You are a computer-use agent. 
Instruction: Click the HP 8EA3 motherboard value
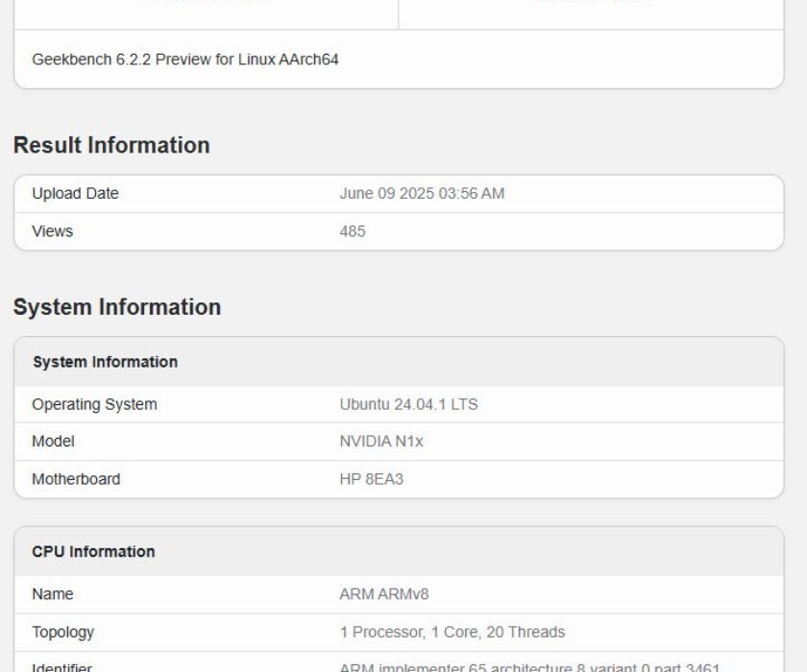click(x=372, y=479)
